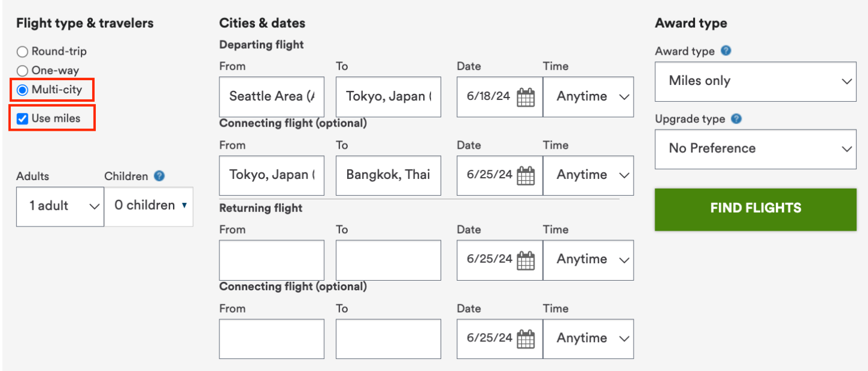
Task: Open calendar icon for returning flight date
Action: [x=526, y=260]
